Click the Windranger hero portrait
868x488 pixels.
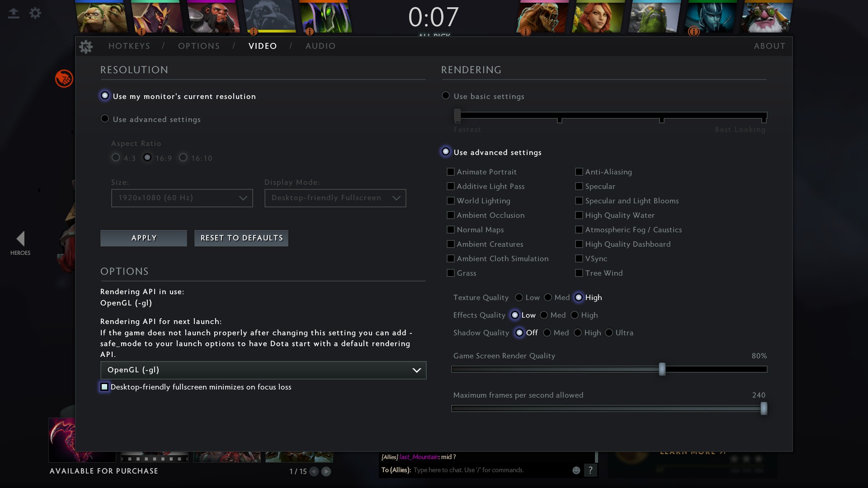coord(598,17)
